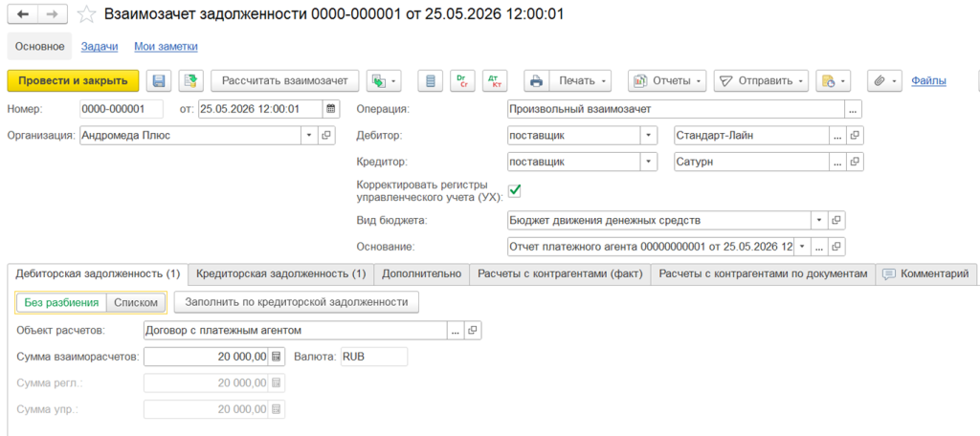980x436 pixels.
Task: Switch to Кредиторская задолженность (1) tab
Action: coord(280,273)
